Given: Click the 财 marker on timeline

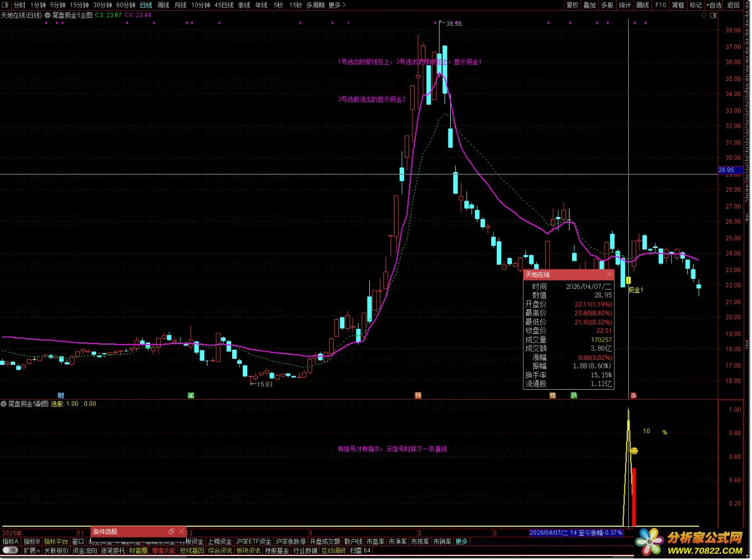Looking at the screenshot, I should (x=61, y=395).
